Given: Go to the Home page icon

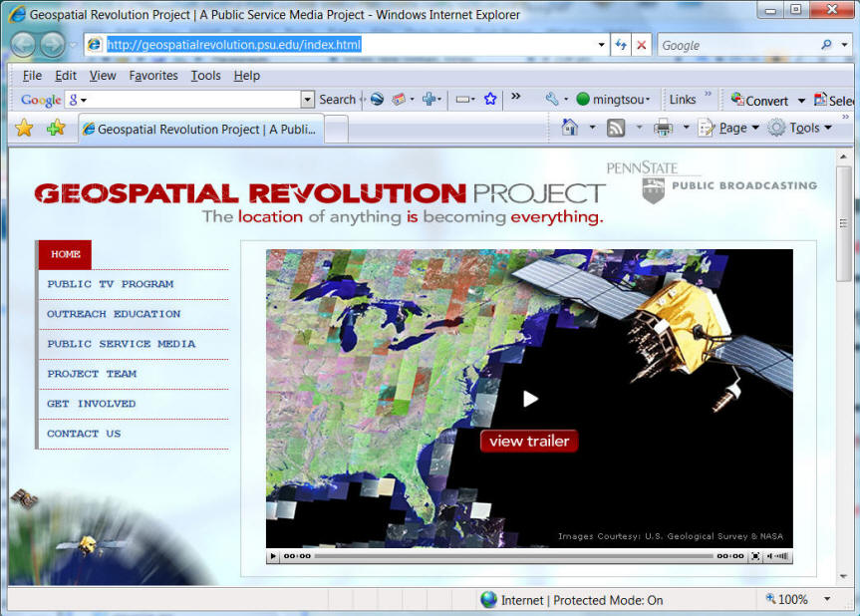Looking at the screenshot, I should click(x=570, y=128).
